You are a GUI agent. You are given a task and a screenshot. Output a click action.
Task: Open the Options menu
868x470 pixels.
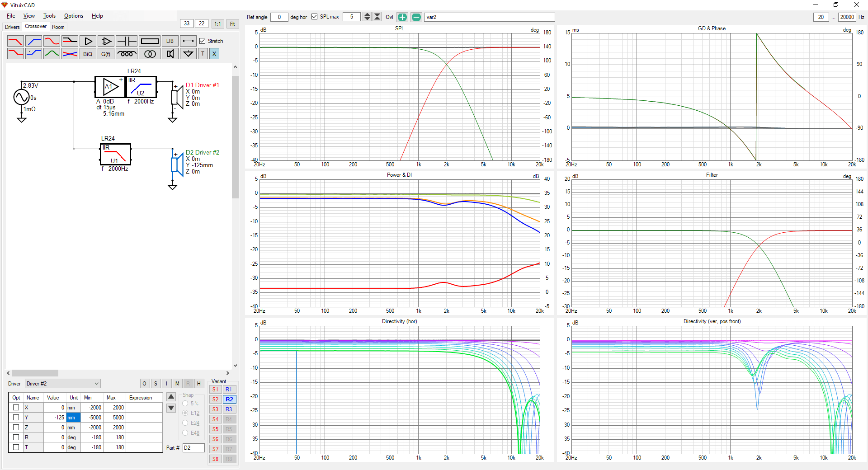(74, 16)
